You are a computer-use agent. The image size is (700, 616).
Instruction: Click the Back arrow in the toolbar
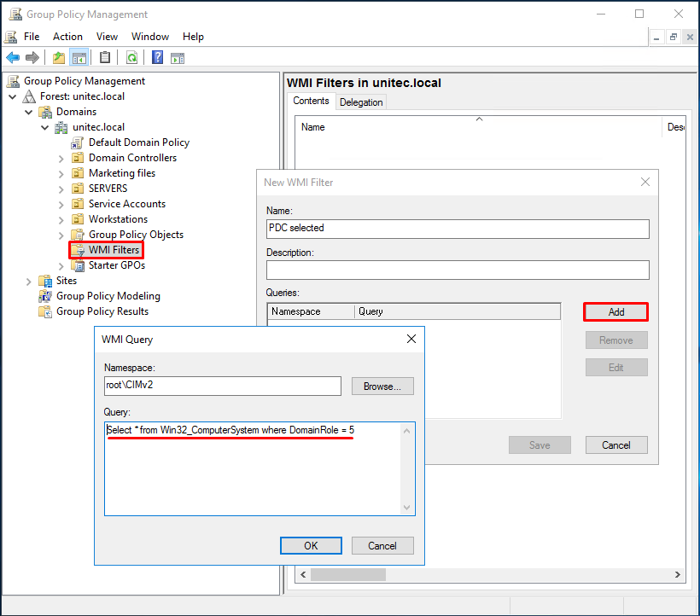click(x=13, y=58)
